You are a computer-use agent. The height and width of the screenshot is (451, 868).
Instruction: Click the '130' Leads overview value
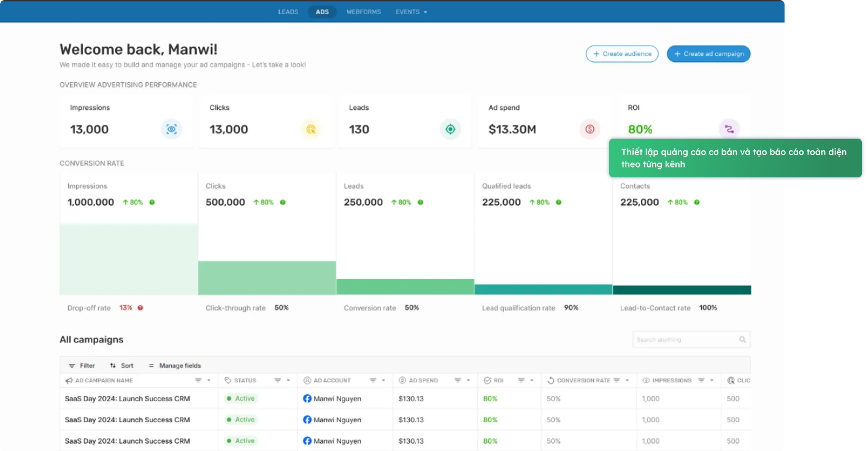[359, 129]
